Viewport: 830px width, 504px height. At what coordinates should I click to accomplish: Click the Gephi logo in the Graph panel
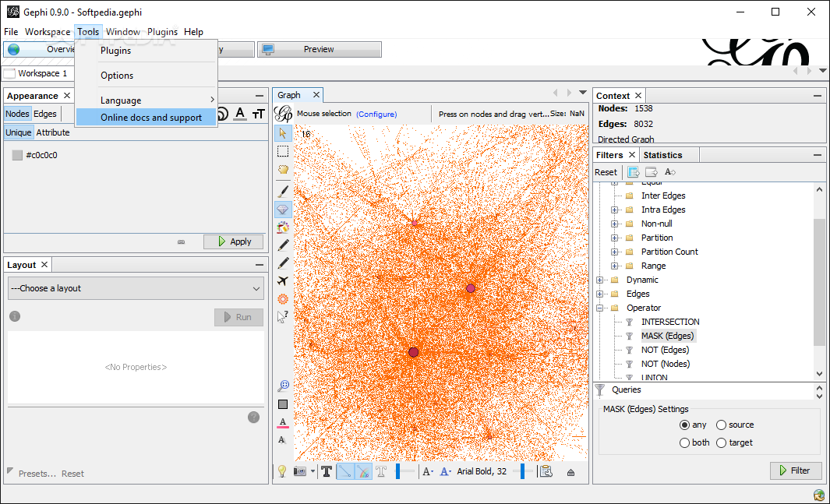pyautogui.click(x=283, y=113)
